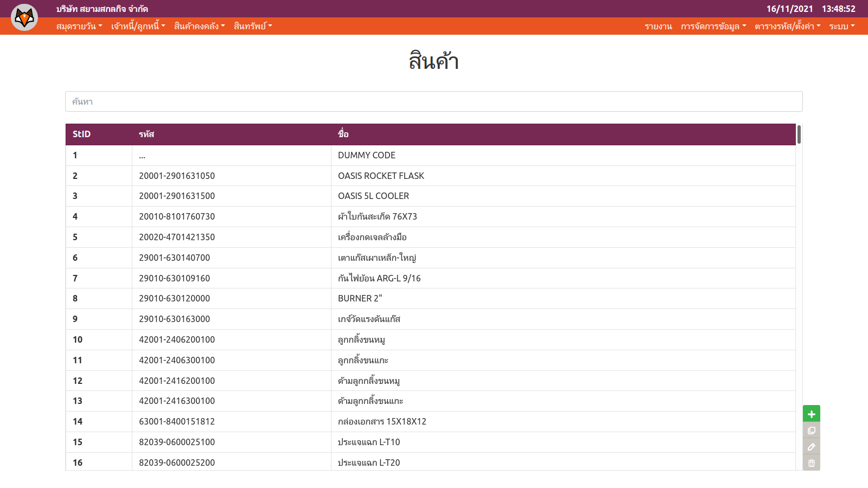Select the OASIS 5L COOLER cell

pyautogui.click(x=563, y=196)
